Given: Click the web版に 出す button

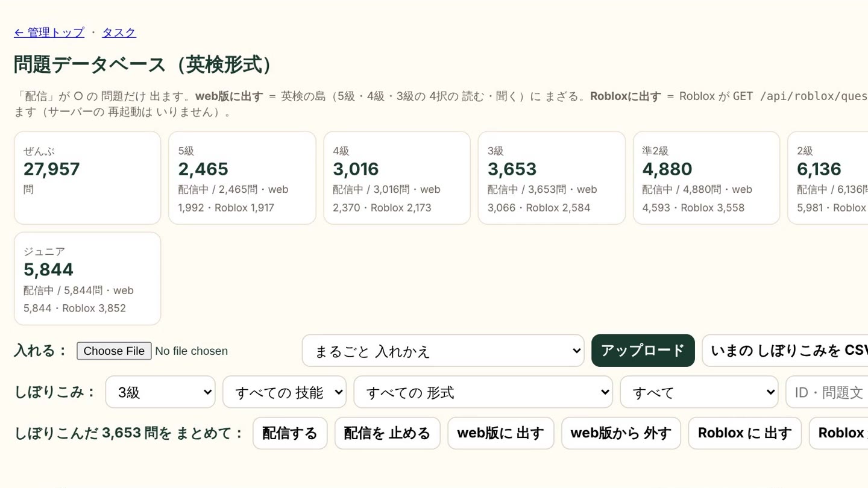Looking at the screenshot, I should pyautogui.click(x=501, y=433).
